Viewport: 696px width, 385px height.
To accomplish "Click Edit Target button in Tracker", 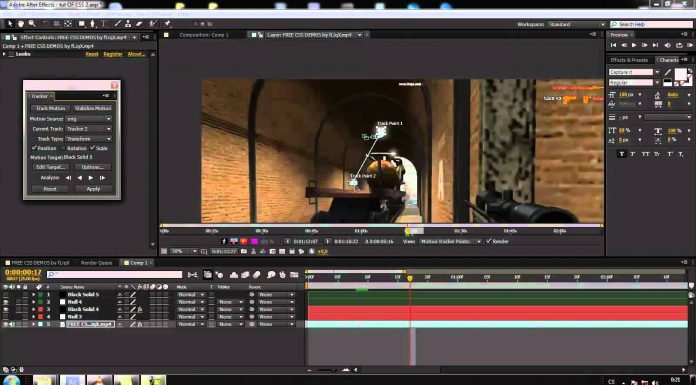I will tap(51, 167).
